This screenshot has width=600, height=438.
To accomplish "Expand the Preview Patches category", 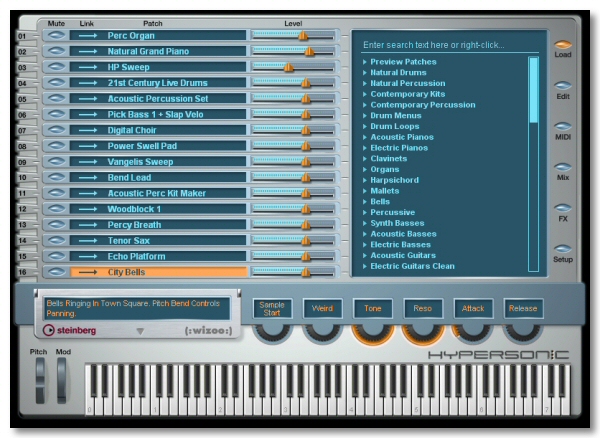I will pos(365,62).
